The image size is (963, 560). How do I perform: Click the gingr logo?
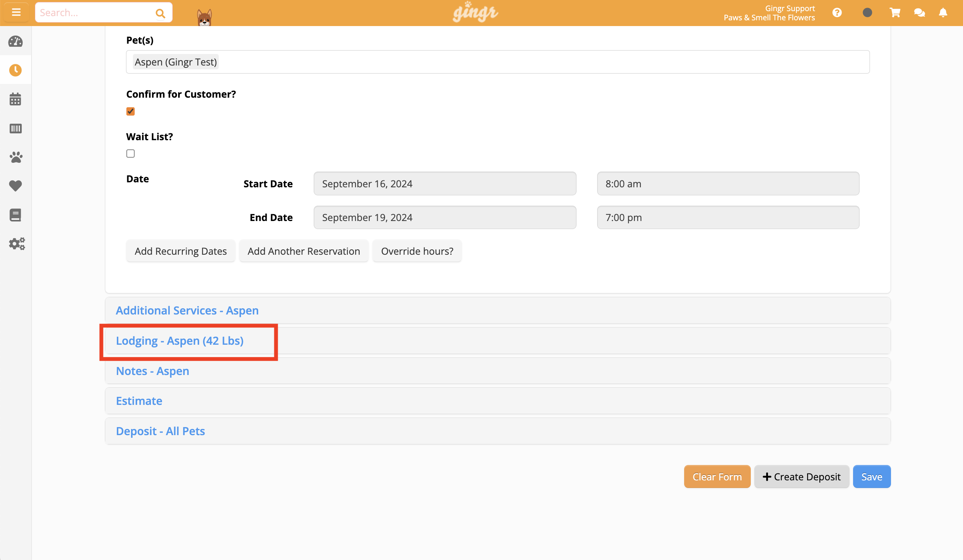pos(475,12)
